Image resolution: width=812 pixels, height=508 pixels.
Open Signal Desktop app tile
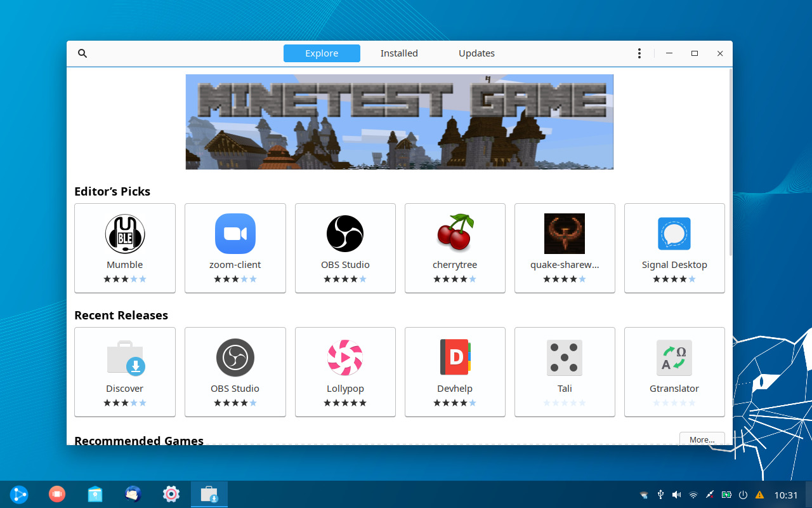[674, 248]
